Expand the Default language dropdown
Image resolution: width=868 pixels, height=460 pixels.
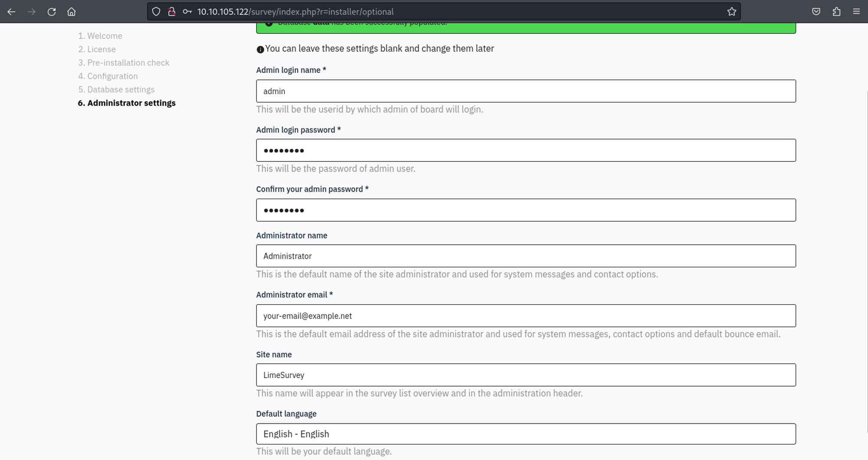tap(526, 434)
